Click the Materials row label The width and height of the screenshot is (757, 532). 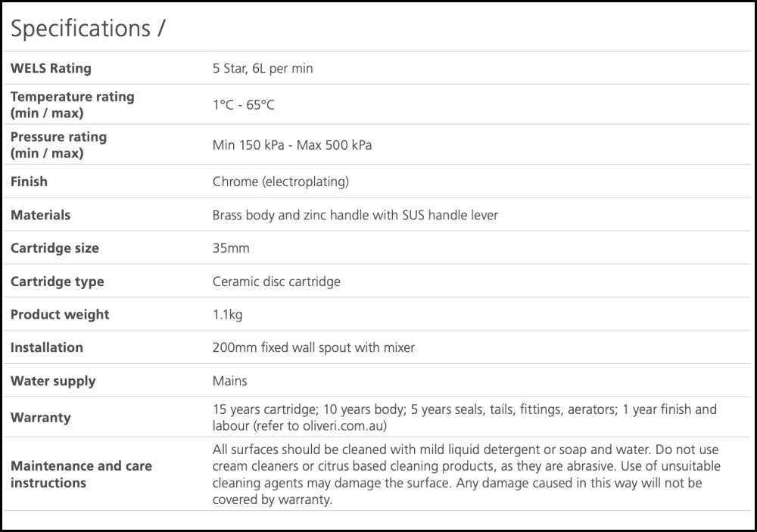40,215
